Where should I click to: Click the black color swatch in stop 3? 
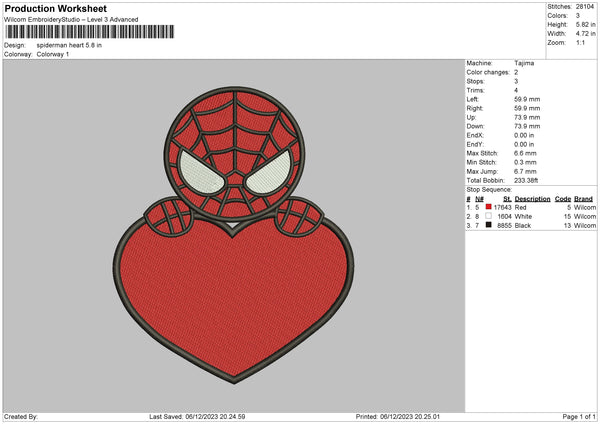click(488, 225)
